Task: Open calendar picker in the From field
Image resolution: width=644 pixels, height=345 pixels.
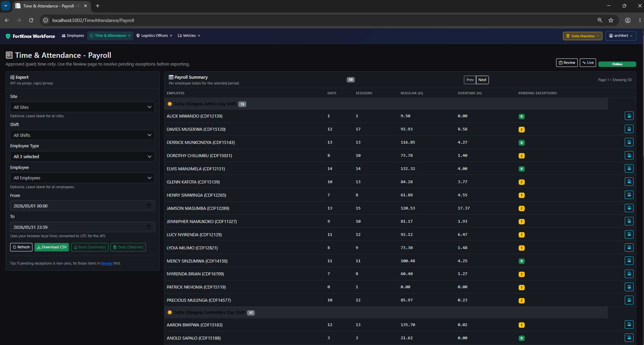Action: pos(149,206)
